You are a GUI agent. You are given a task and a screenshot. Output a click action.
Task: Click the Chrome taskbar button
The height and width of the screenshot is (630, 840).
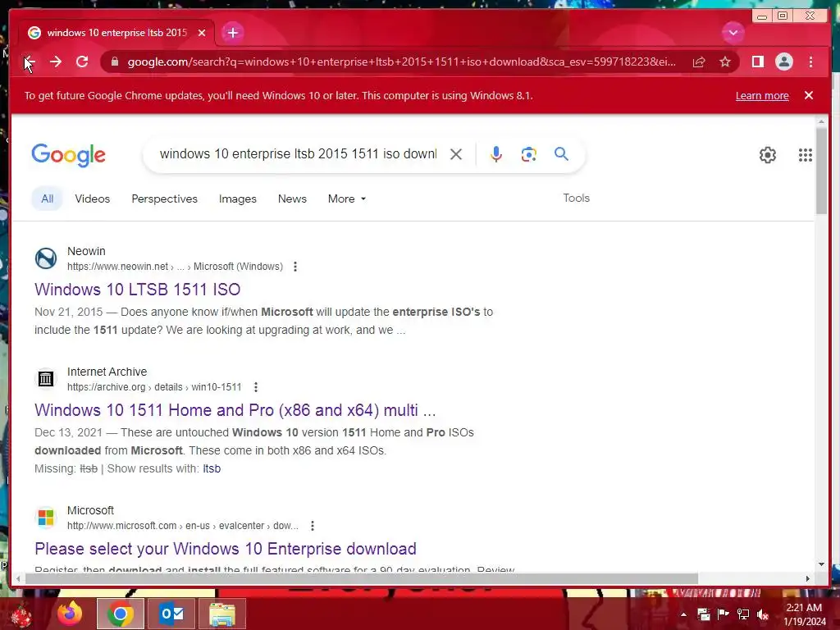tap(121, 614)
